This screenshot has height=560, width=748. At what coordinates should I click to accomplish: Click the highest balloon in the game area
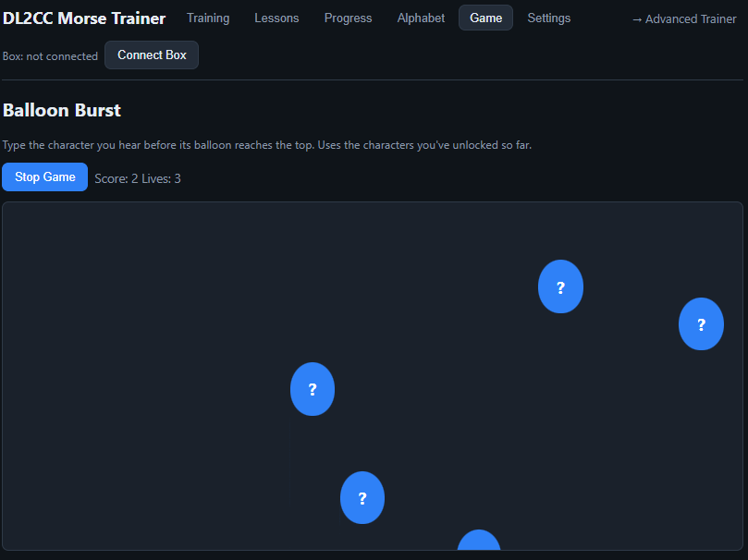pyautogui.click(x=560, y=286)
